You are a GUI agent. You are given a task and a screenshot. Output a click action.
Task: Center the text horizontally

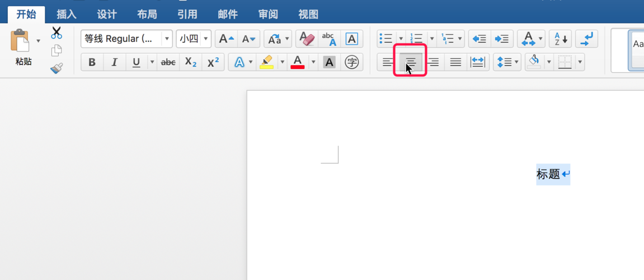point(411,63)
